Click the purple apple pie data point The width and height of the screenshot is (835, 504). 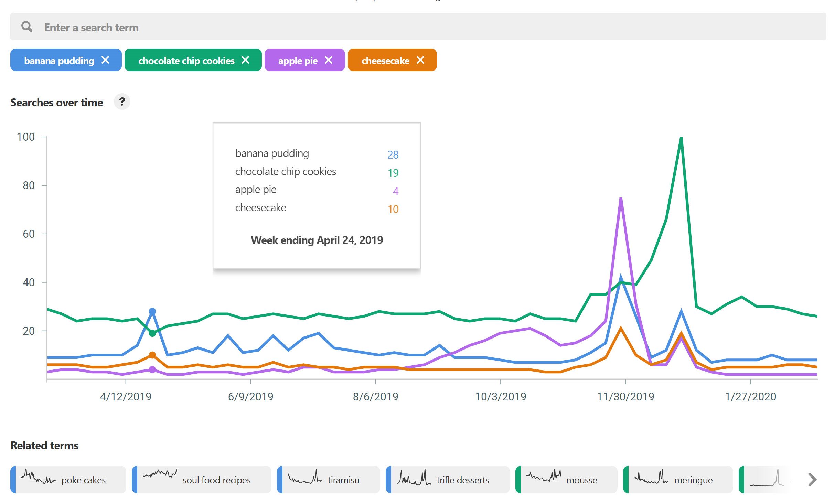(x=152, y=369)
